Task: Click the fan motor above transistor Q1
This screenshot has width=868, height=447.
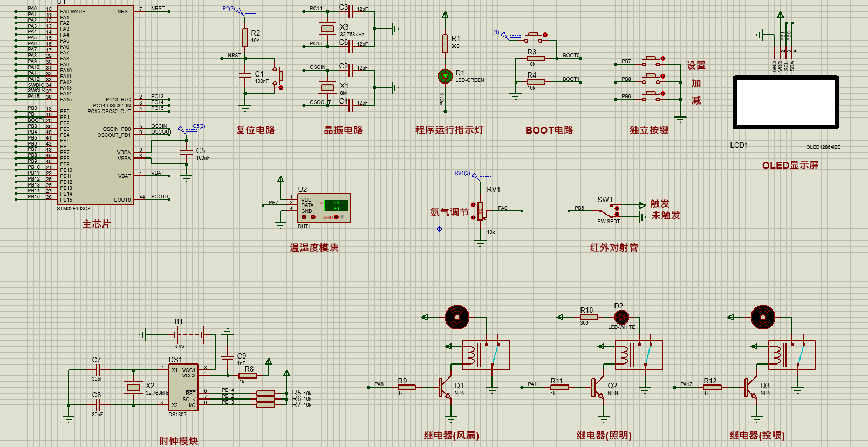Action: point(457,317)
